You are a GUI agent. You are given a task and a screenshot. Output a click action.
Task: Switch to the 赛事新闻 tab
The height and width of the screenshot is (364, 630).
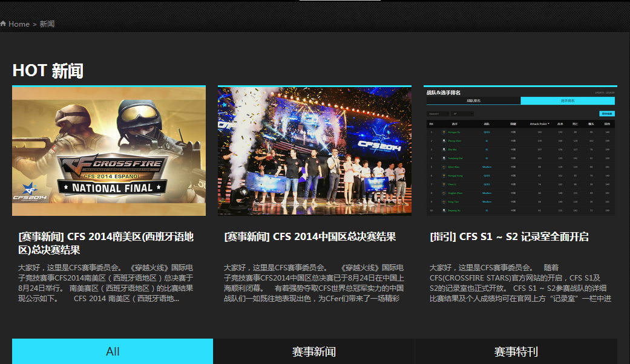pyautogui.click(x=313, y=351)
